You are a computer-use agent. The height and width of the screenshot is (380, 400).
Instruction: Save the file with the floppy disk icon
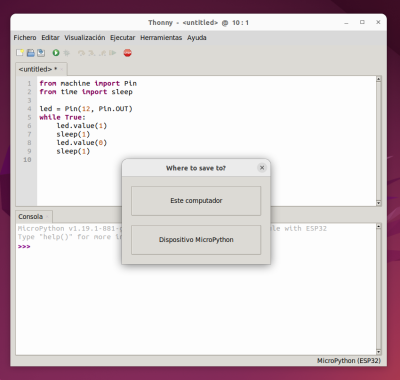coord(41,53)
